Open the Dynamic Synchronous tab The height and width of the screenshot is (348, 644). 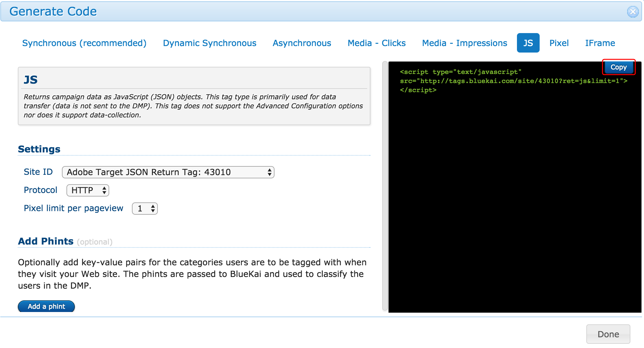(210, 43)
